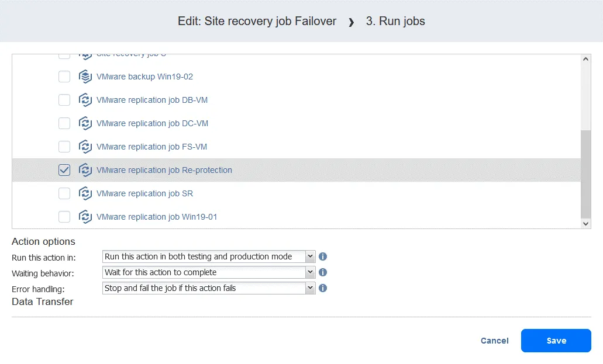Open the info tooltip beside Run this action in
This screenshot has height=364, width=603.
(323, 256)
